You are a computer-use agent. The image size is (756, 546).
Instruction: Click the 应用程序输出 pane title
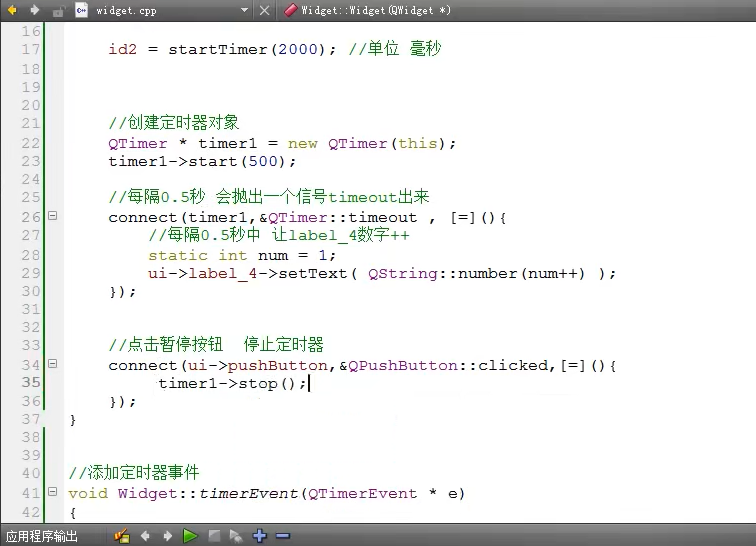[41, 536]
